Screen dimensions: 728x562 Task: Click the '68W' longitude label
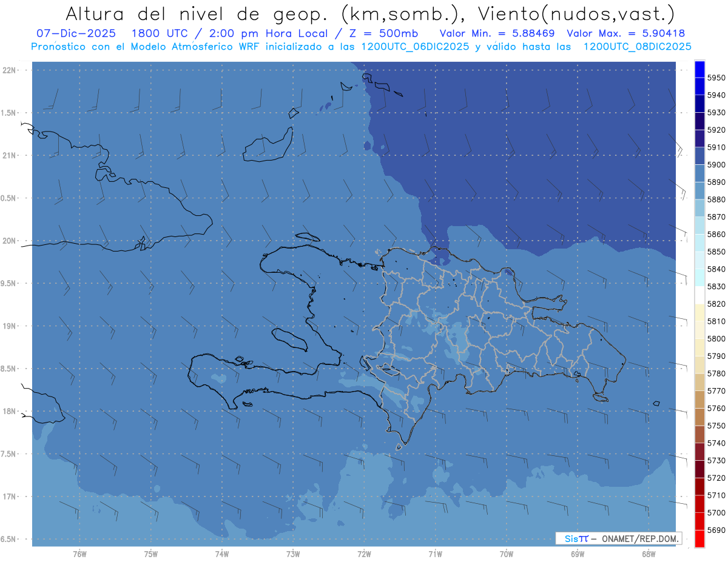click(649, 554)
